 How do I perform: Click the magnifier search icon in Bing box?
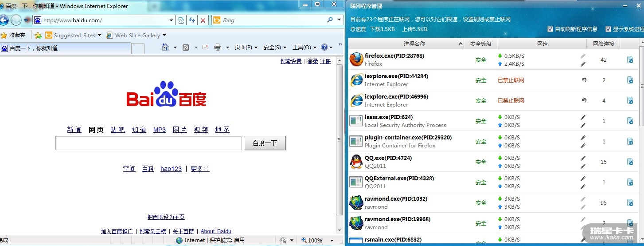pyautogui.click(x=330, y=20)
